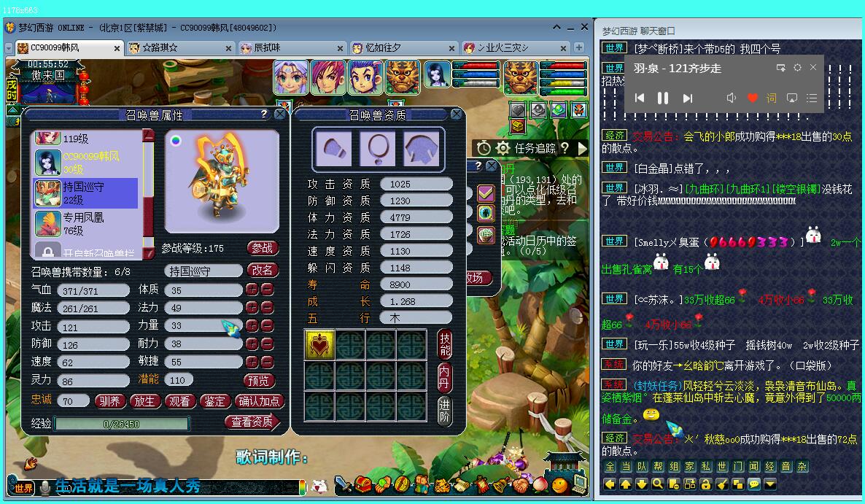The height and width of the screenshot is (504, 865).
Task: Open the 内丹 tab
Action: [445, 378]
